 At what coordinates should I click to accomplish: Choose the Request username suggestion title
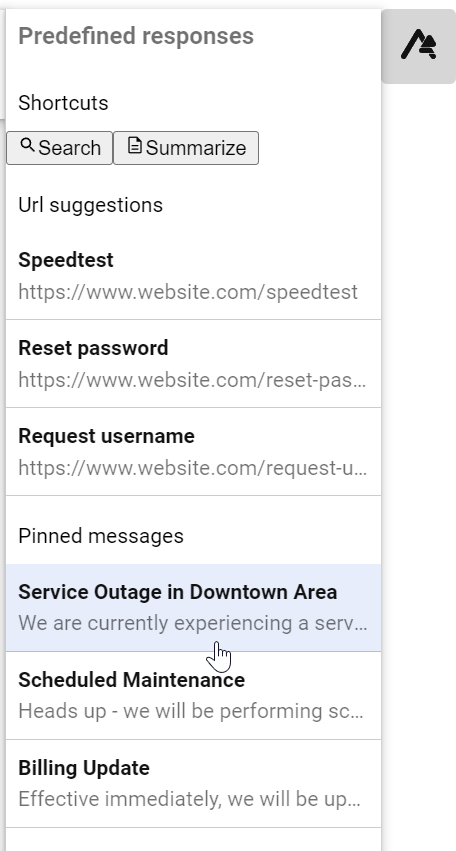click(x=106, y=436)
